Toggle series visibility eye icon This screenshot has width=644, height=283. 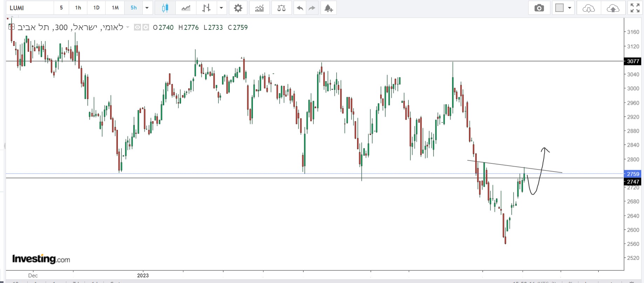pyautogui.click(x=137, y=27)
